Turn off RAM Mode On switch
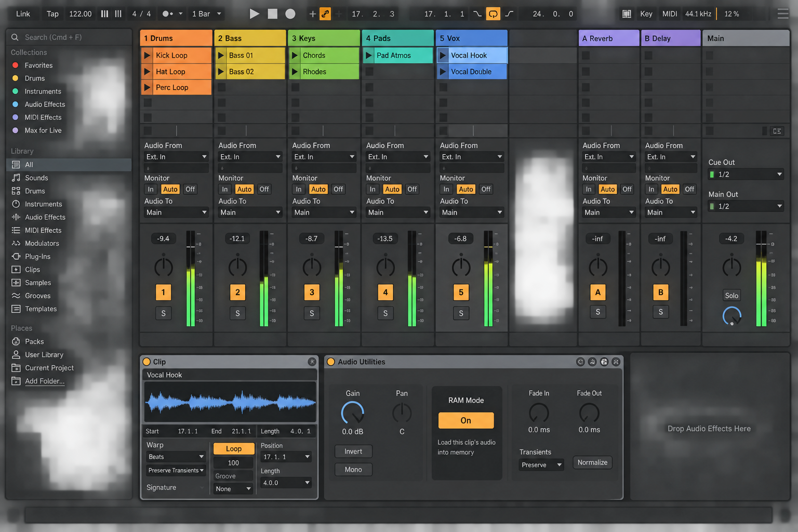The height and width of the screenshot is (532, 798). pos(466,420)
